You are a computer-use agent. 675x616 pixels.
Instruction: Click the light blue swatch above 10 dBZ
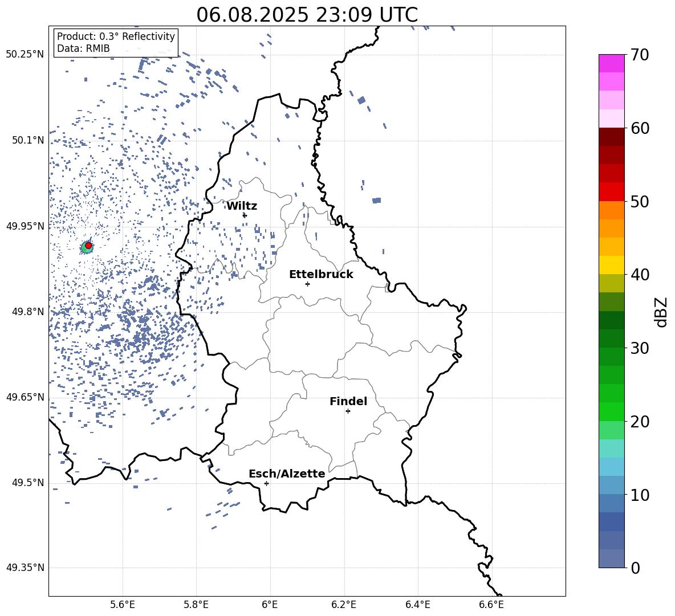(x=612, y=485)
